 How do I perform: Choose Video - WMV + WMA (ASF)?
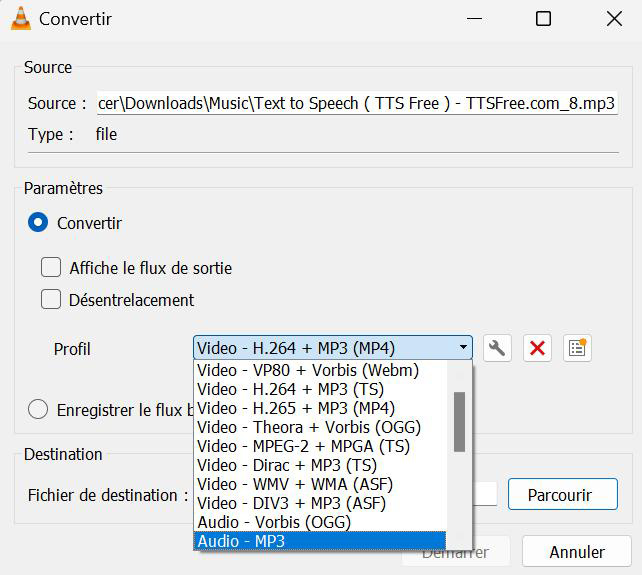[319, 484]
